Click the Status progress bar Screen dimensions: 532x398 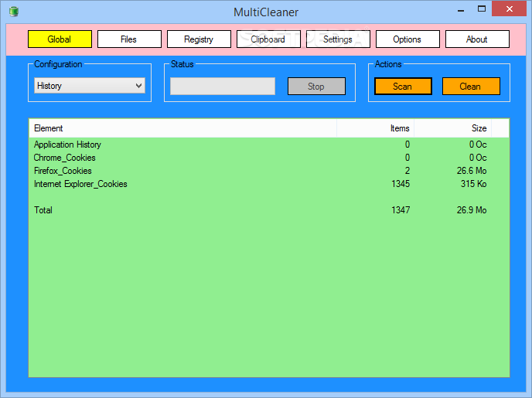click(223, 86)
